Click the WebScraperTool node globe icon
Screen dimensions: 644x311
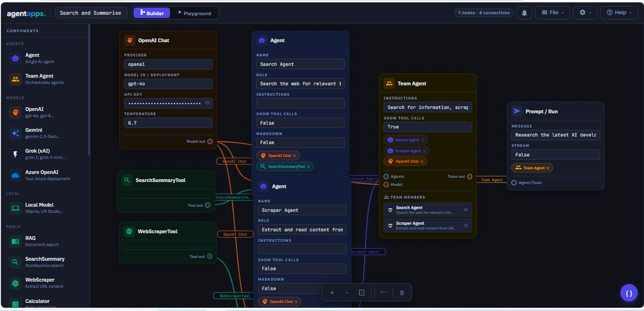[x=129, y=231]
